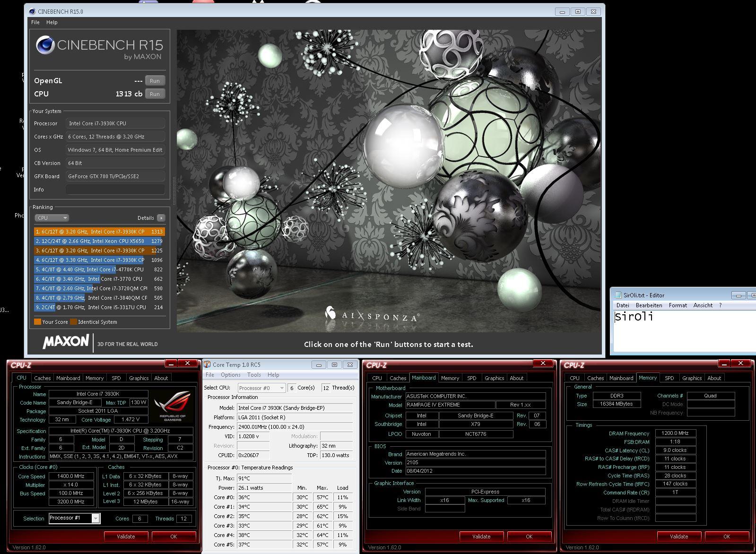Select ranking entry Xeon CPU X5650
The height and width of the screenshot is (554, 756).
pos(99,241)
